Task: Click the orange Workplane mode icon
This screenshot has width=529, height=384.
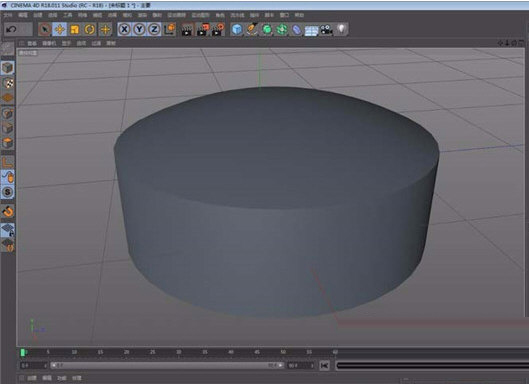Action: click(x=7, y=98)
